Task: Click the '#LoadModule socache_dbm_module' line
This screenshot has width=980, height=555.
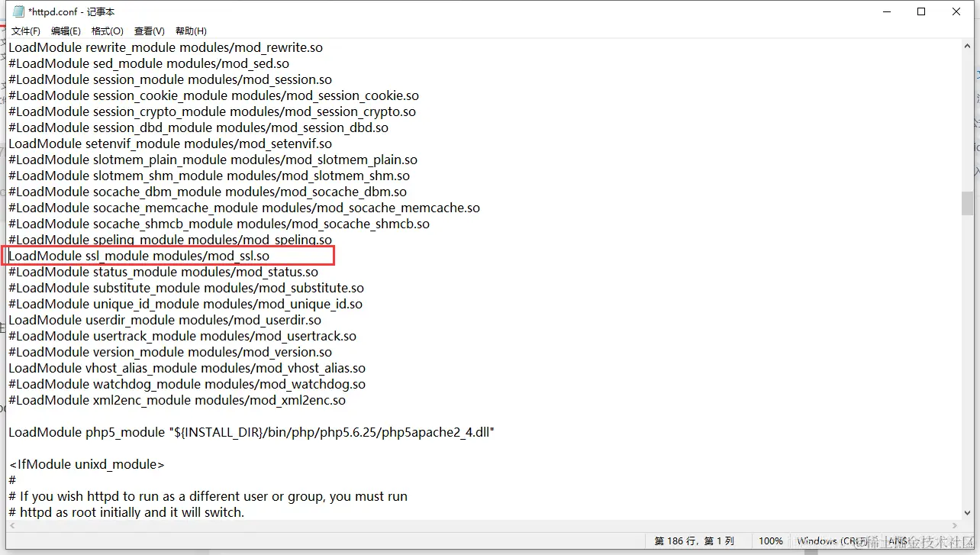Action: 208,192
